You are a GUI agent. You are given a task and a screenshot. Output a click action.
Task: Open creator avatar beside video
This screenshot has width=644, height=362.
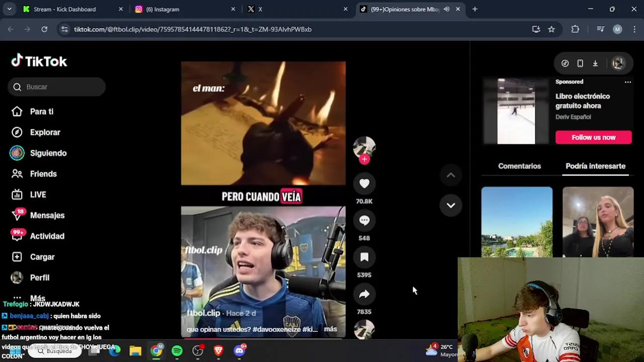pos(364,147)
